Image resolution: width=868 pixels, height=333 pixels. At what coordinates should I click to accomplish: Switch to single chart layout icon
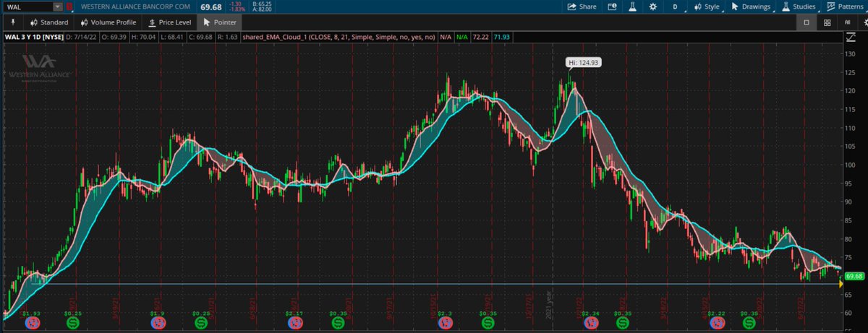[807, 22]
